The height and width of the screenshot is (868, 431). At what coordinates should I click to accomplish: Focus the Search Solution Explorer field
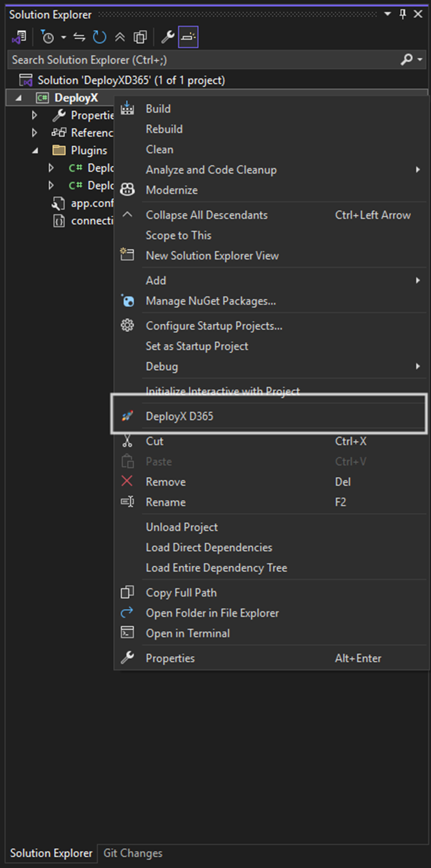coord(203,60)
